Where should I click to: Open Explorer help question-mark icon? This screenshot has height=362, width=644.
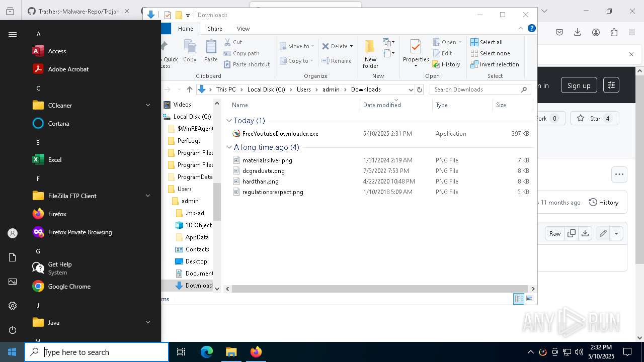[531, 28]
